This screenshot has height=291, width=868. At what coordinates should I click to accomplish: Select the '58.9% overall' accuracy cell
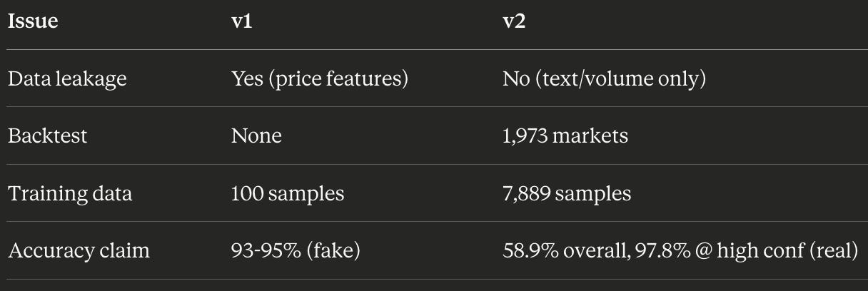click(x=680, y=251)
